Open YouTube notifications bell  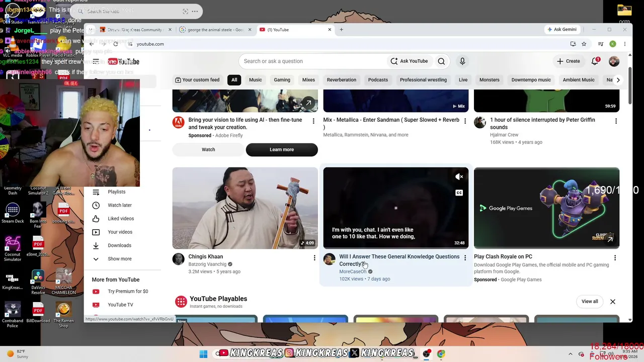click(x=595, y=61)
